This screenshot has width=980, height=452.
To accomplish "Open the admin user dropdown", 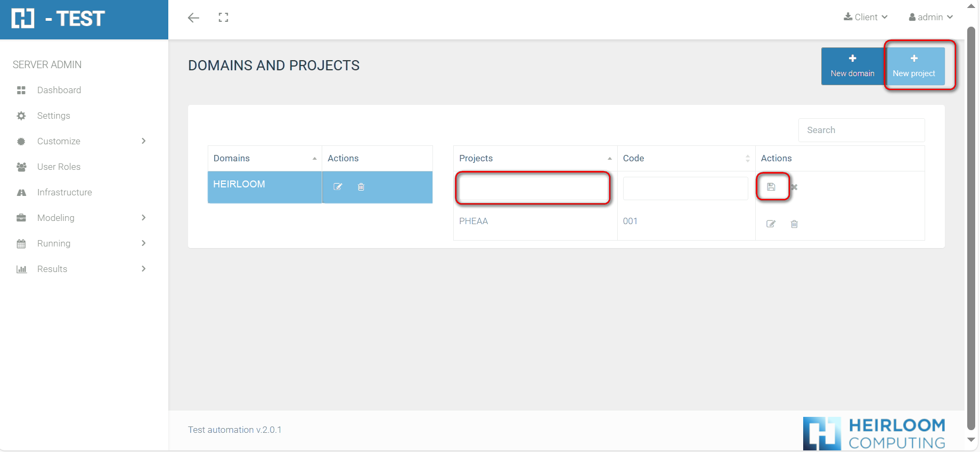I will point(930,17).
